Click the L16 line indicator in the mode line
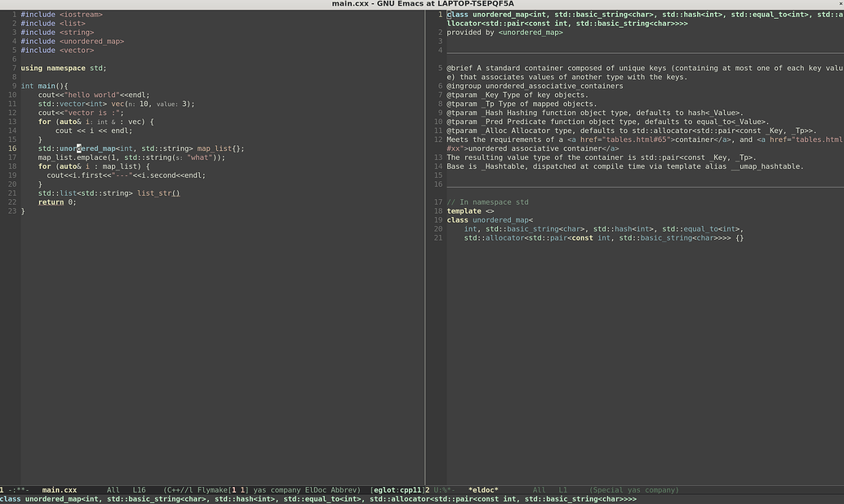844x504 pixels. pyautogui.click(x=138, y=490)
